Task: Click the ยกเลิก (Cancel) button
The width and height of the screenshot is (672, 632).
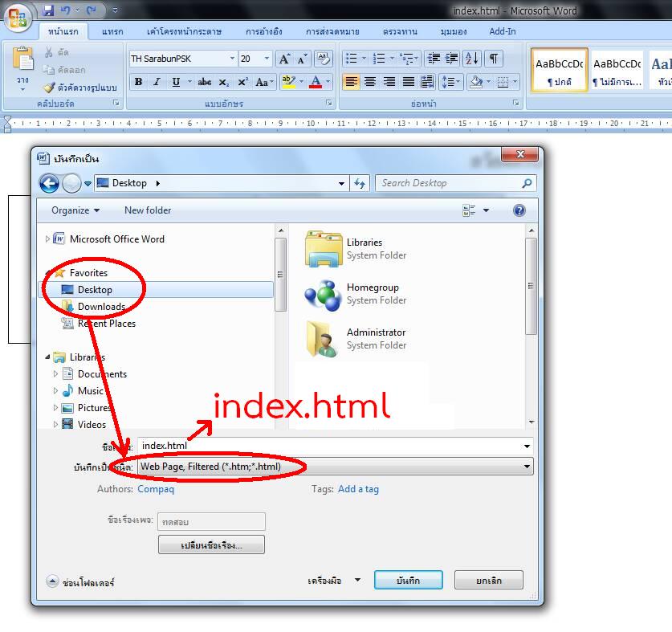Action: [x=488, y=580]
